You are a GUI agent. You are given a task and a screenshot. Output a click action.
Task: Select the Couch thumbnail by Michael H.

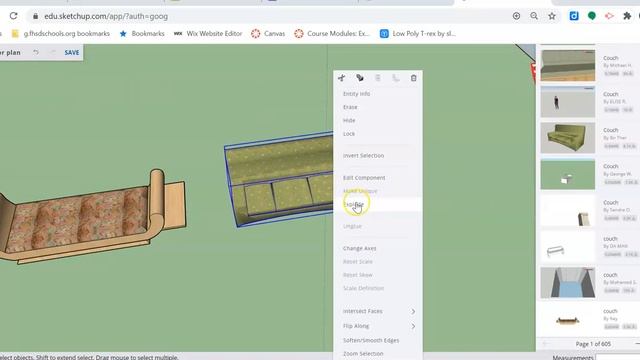click(x=568, y=65)
